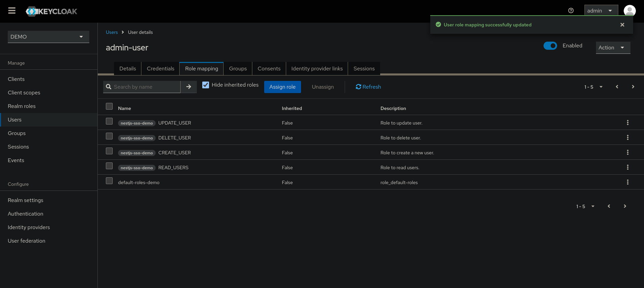This screenshot has width=644, height=288.
Task: Click the Assign role button
Action: coord(282,87)
